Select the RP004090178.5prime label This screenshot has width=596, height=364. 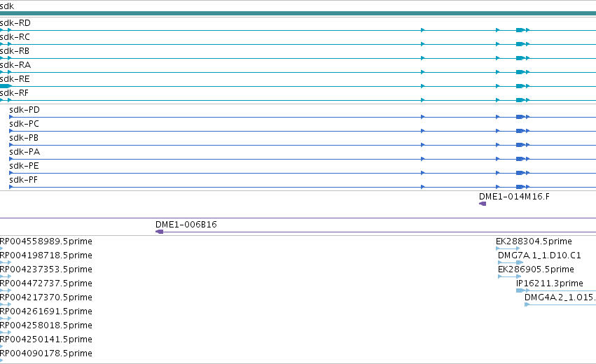[x=46, y=353]
